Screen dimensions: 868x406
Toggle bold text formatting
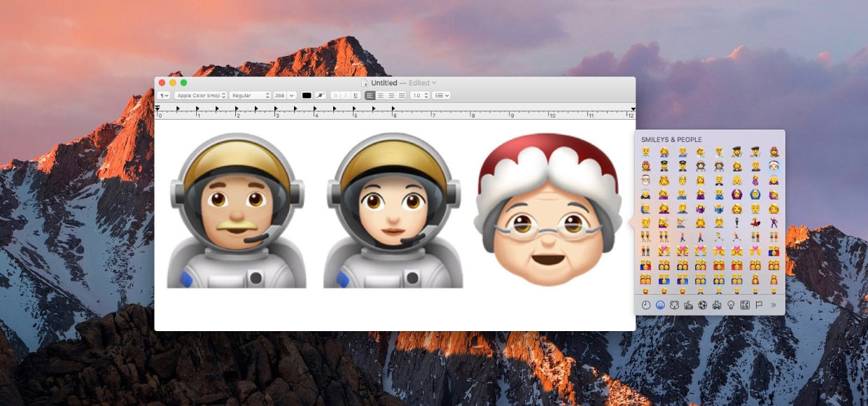[x=336, y=95]
